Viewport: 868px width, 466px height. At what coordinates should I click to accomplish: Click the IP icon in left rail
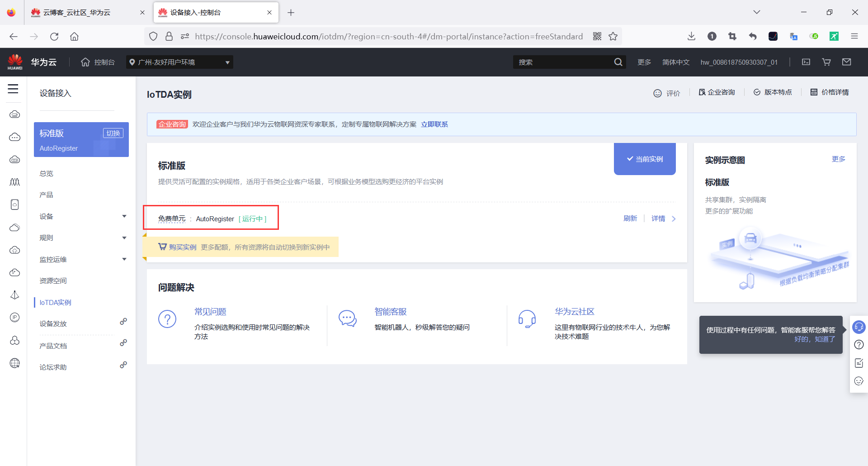click(15, 318)
